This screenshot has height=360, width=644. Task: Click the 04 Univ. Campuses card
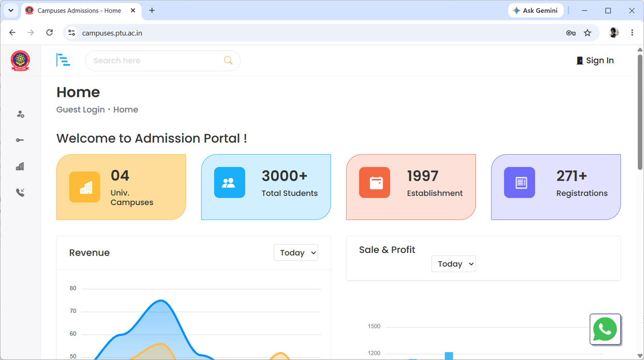pos(121,187)
